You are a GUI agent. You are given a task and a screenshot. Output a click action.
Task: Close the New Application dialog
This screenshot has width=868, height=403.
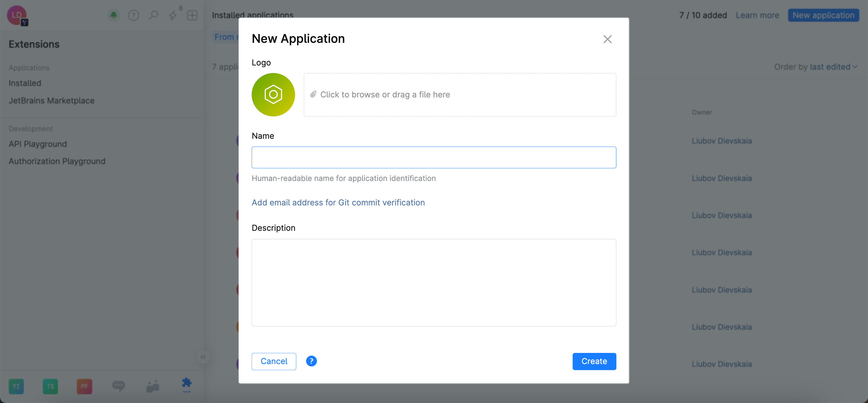coord(607,39)
